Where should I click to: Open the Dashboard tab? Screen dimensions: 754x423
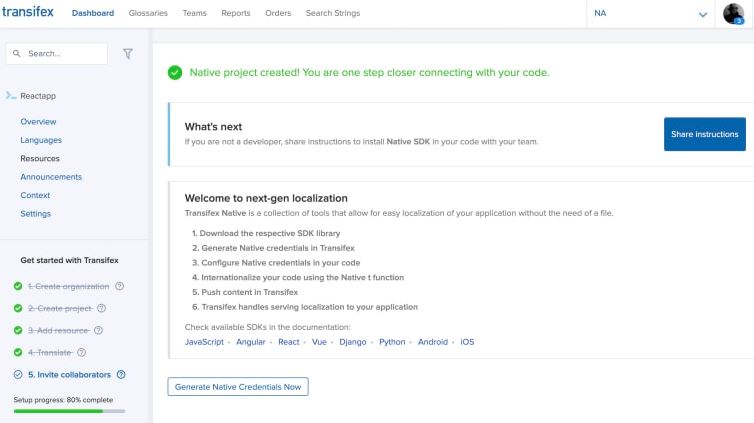[x=93, y=13]
